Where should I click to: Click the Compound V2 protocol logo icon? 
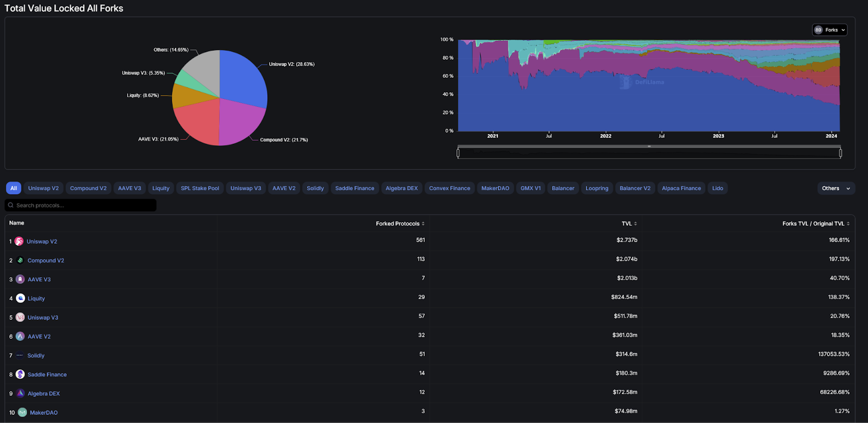tap(20, 261)
